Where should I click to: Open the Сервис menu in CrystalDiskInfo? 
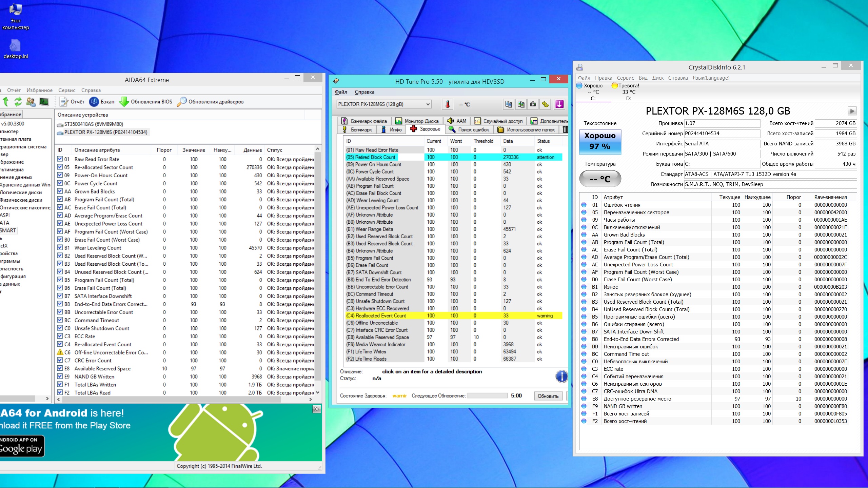[x=625, y=78]
